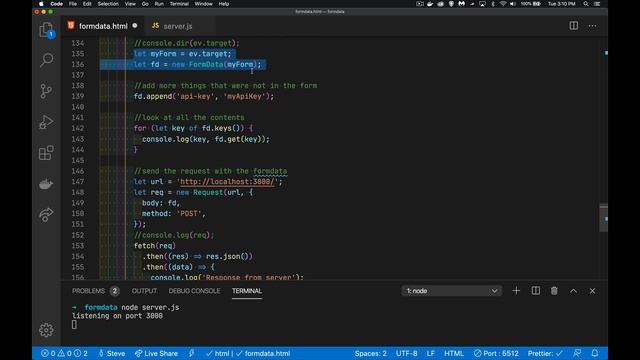
Task: Click the volume icon in menu bar
Action: point(513,4)
